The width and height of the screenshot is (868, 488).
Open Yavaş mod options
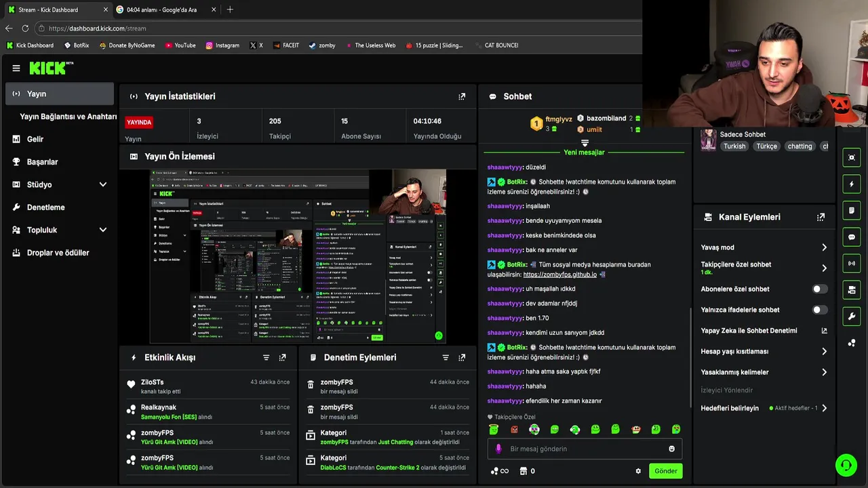(764, 247)
